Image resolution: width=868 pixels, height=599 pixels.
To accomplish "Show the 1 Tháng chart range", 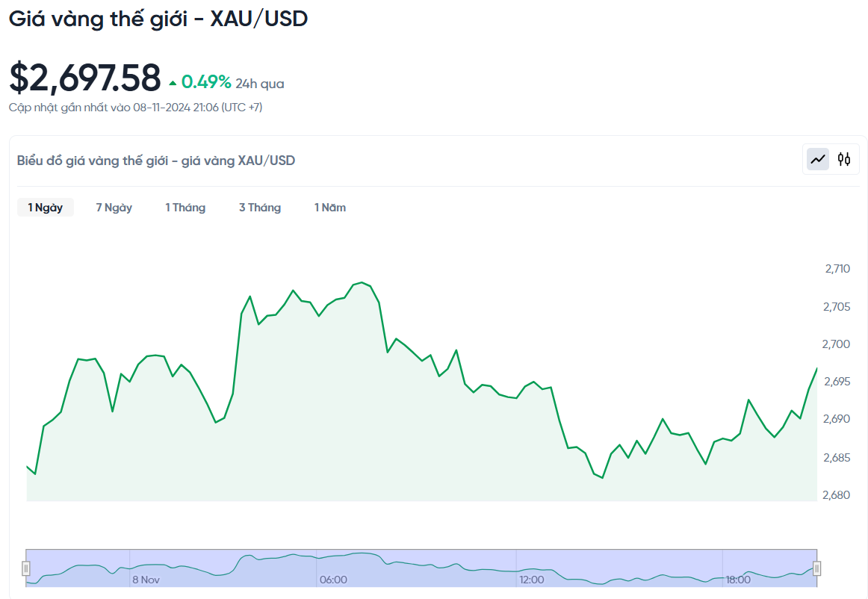I will (x=185, y=208).
